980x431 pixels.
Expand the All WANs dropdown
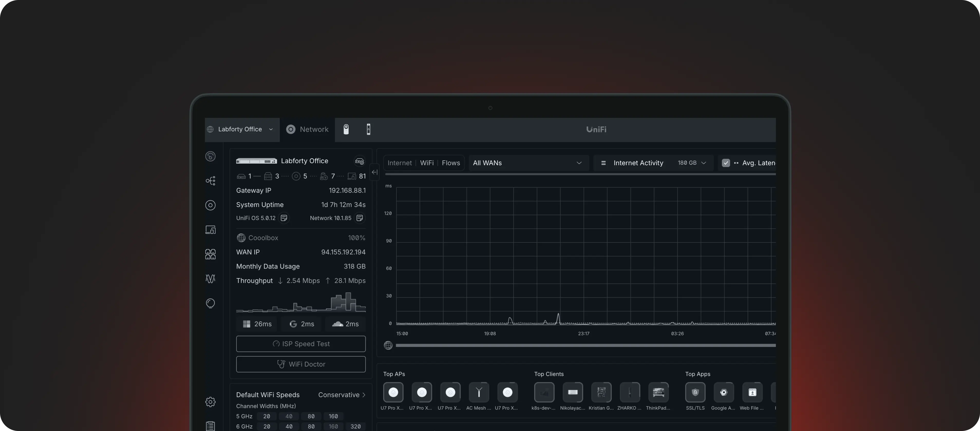529,163
